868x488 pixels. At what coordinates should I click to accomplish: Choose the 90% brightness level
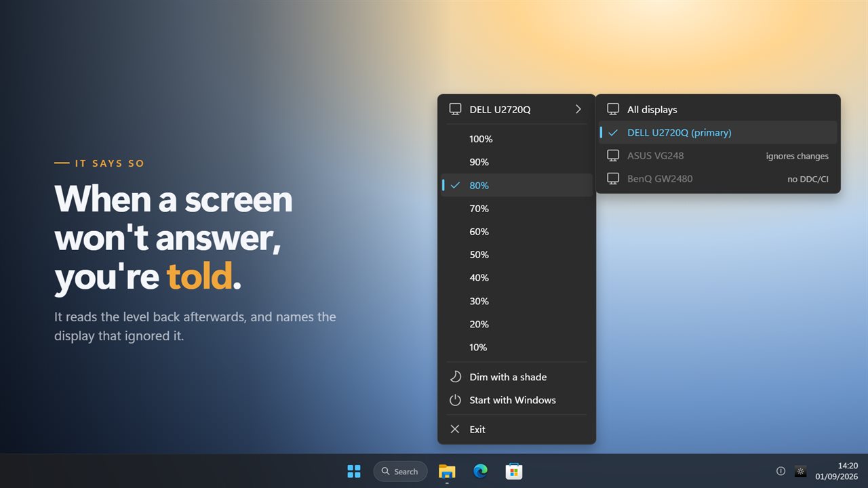pos(517,162)
